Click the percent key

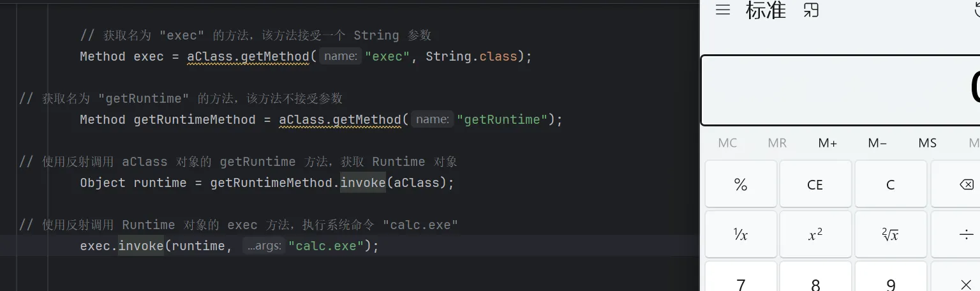(x=741, y=184)
